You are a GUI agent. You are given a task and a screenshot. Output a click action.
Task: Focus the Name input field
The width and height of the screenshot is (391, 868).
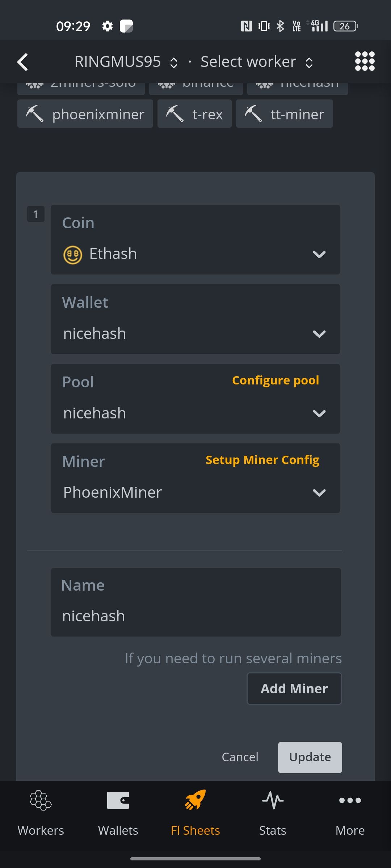coord(195,616)
